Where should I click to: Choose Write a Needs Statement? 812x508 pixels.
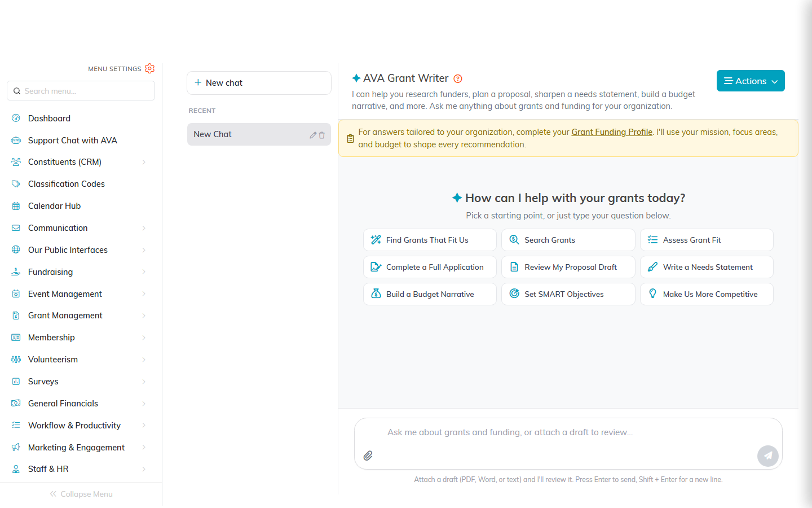707,267
